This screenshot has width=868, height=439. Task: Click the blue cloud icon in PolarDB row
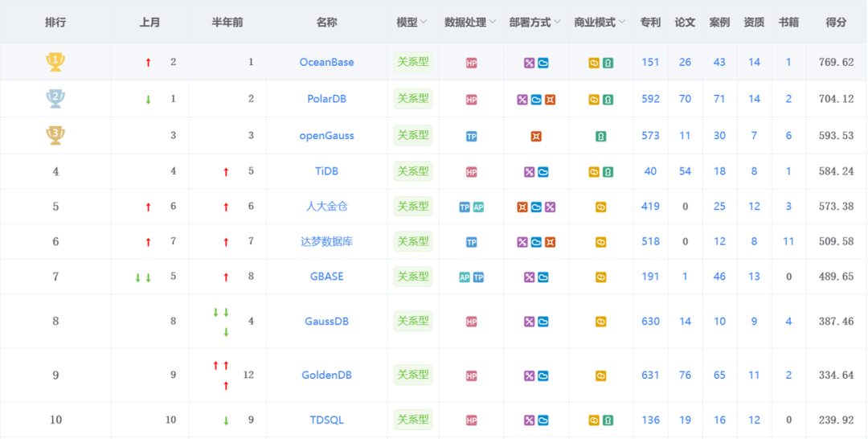coord(536,100)
